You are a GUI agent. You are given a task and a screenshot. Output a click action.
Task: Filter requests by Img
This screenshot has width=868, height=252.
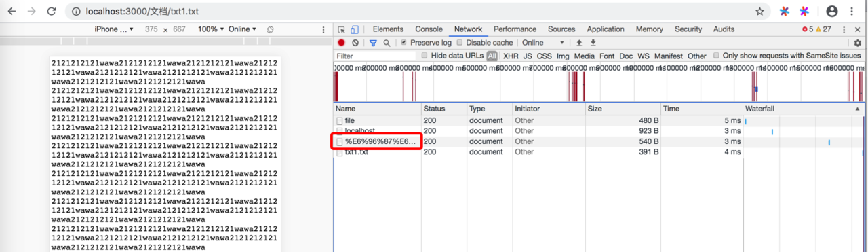[x=563, y=56]
